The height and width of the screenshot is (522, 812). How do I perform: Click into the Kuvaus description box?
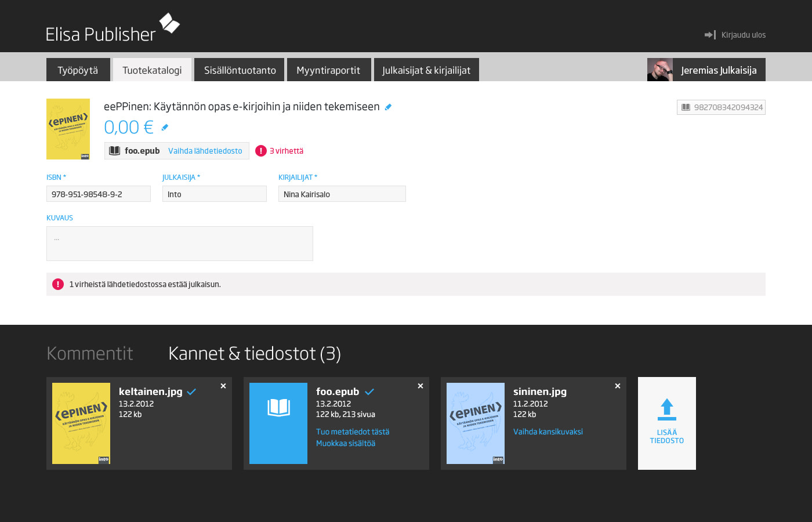point(180,244)
